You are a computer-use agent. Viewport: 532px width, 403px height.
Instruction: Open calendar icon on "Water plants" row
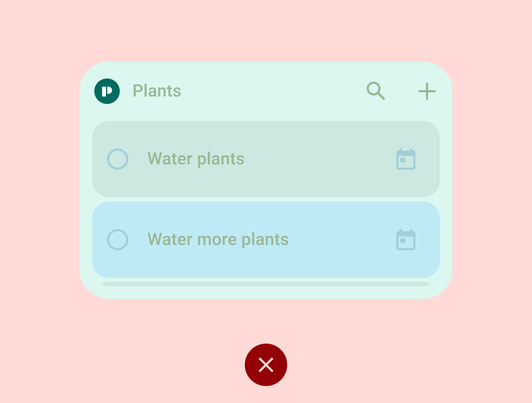point(406,159)
